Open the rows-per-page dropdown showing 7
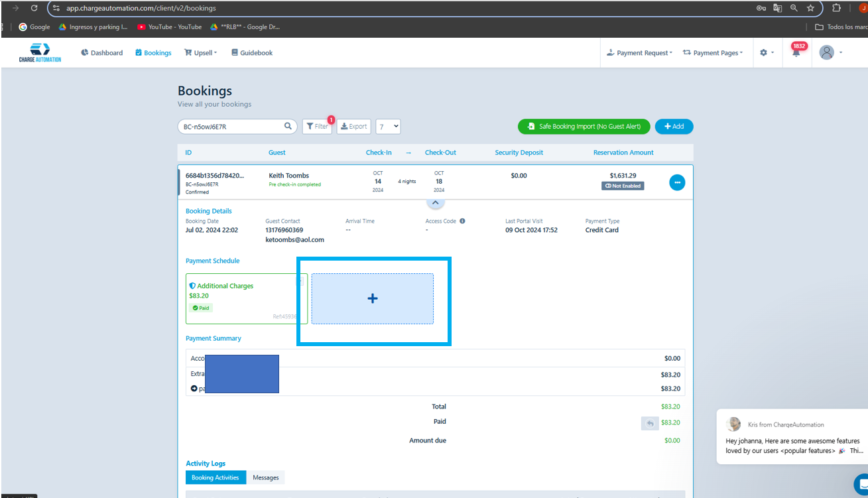This screenshot has height=498, width=868. 388,126
